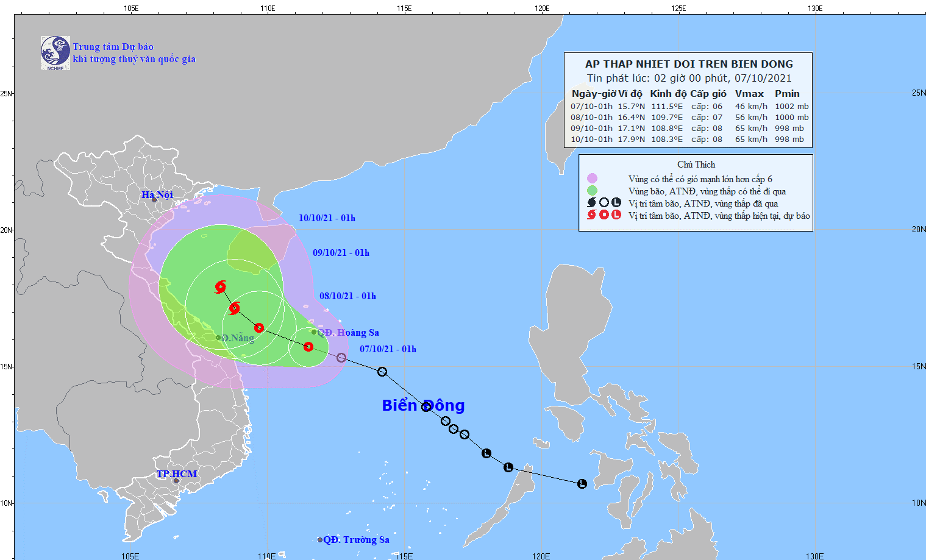Screen dimensions: 926x560
Task: Click '20N' on the left latitude axis
Action: pos(7,230)
